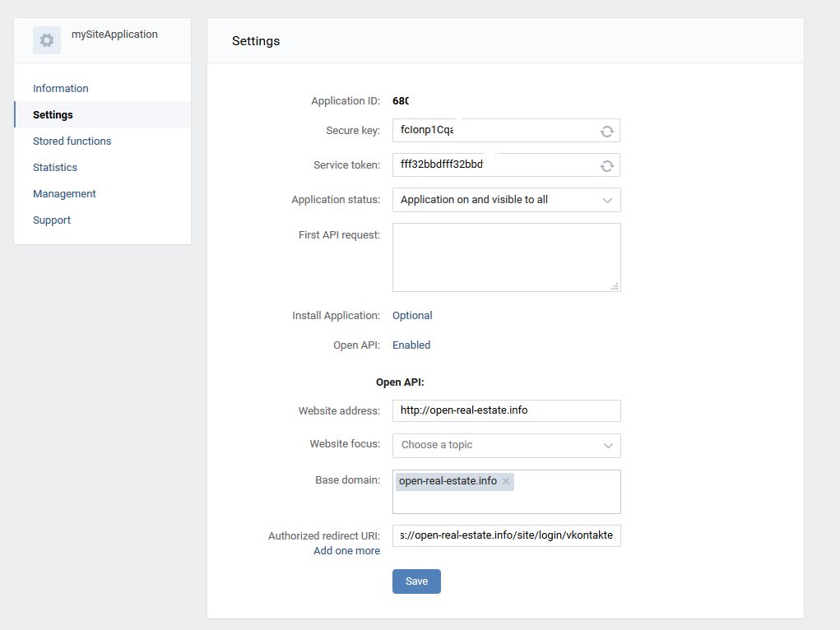Click the Open API section heading
The image size is (840, 630).
click(400, 382)
